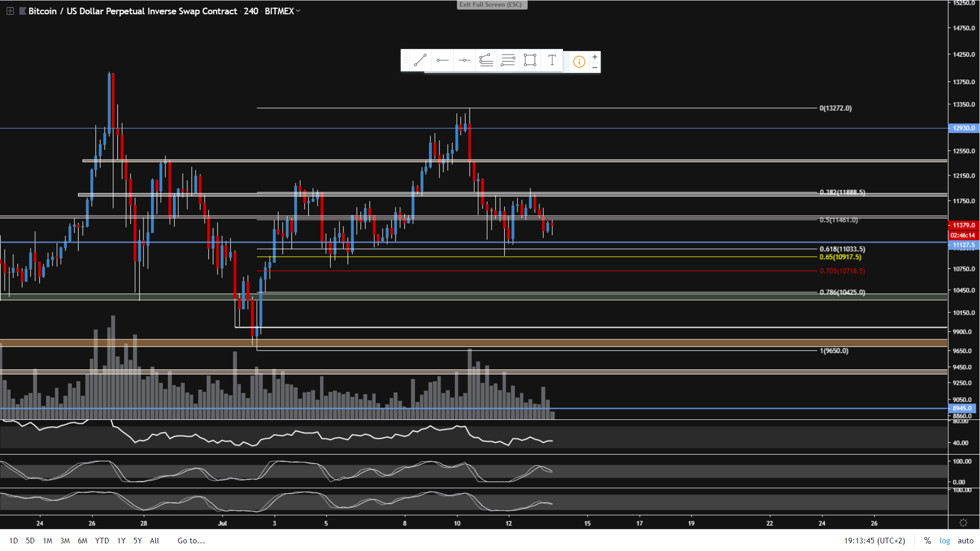Click the Go to... button

click(191, 541)
